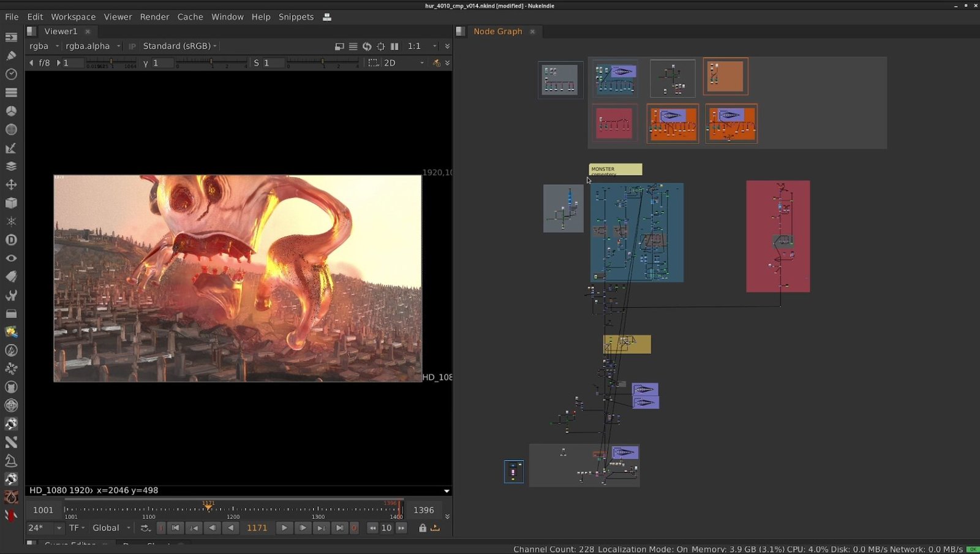
Task: Open the Draw nodes toolbar icon
Action: (11, 55)
